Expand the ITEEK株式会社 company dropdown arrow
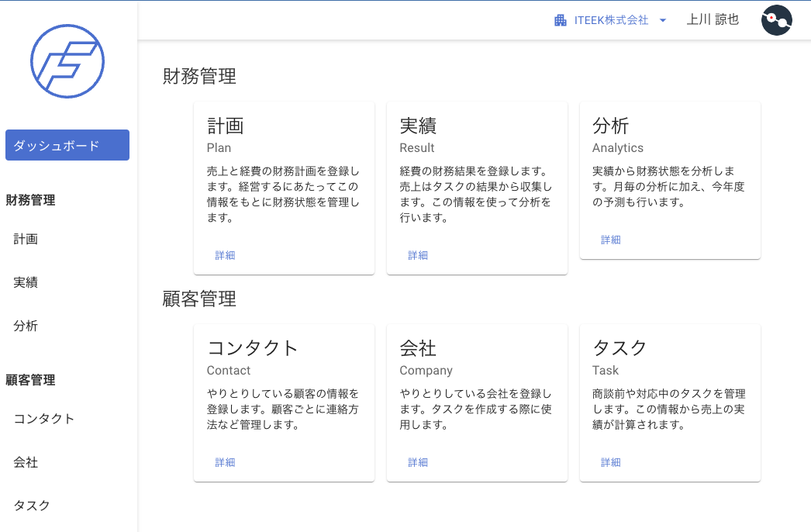Screen dimensions: 811x532 (x=663, y=20)
